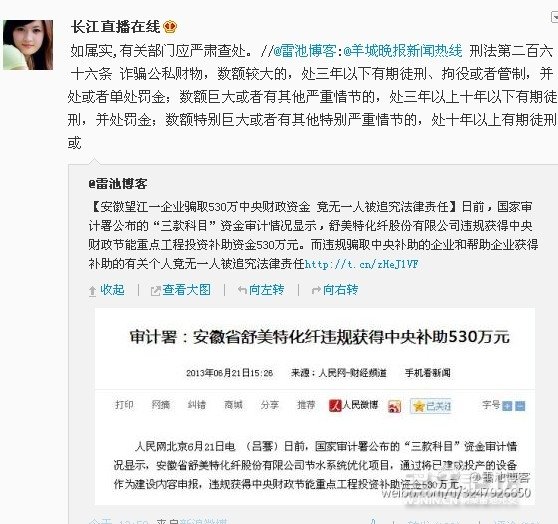This screenshot has height=524, width=558.
Task: Open full-size image via 查看大图
Action: (186, 290)
